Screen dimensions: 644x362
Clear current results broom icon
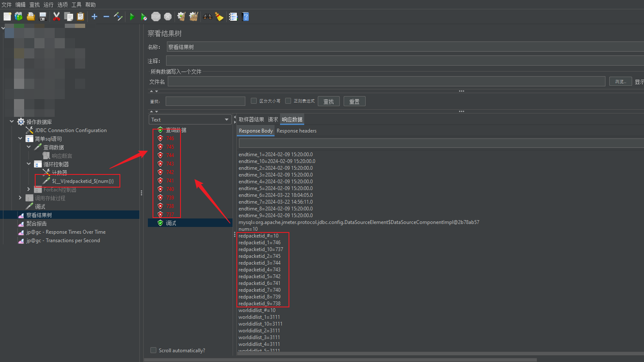point(181,17)
